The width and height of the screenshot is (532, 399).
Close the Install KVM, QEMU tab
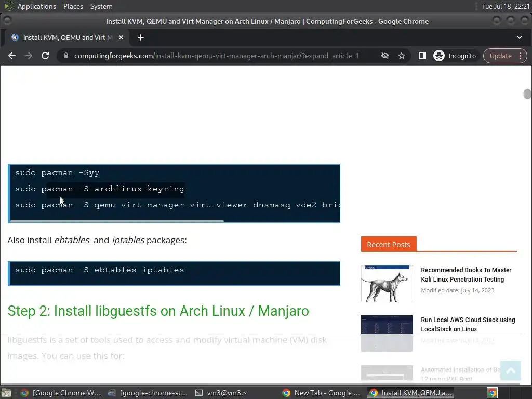(x=121, y=37)
